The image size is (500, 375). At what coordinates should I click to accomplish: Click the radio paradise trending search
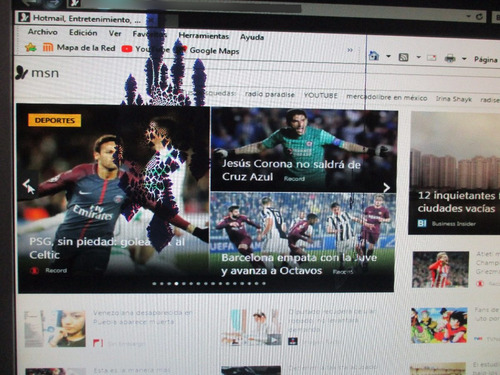[x=270, y=94]
